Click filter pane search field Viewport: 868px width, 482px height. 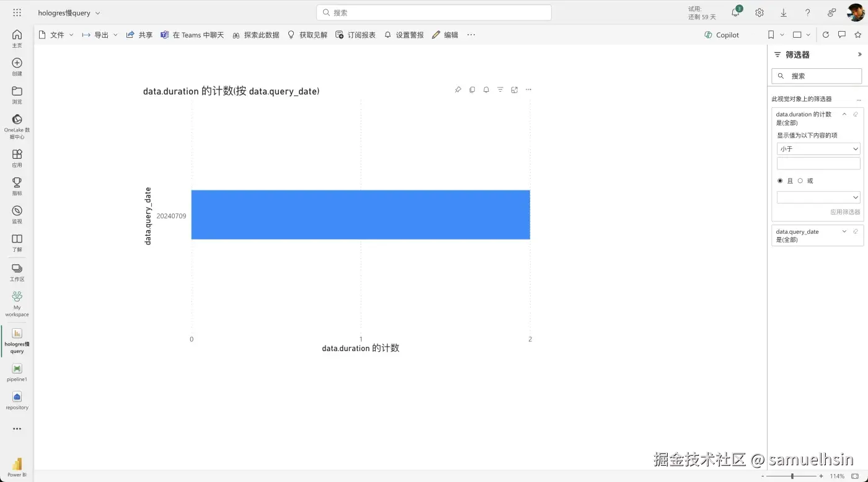pos(817,76)
